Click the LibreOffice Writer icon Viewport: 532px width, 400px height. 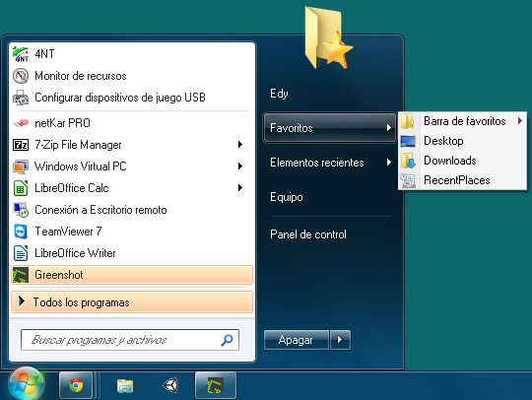21,253
